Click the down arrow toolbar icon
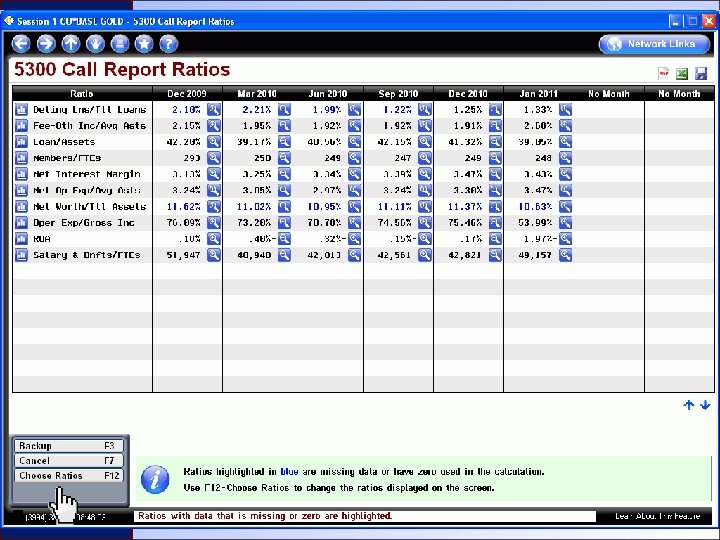Image resolution: width=720 pixels, height=540 pixels. coord(95,44)
